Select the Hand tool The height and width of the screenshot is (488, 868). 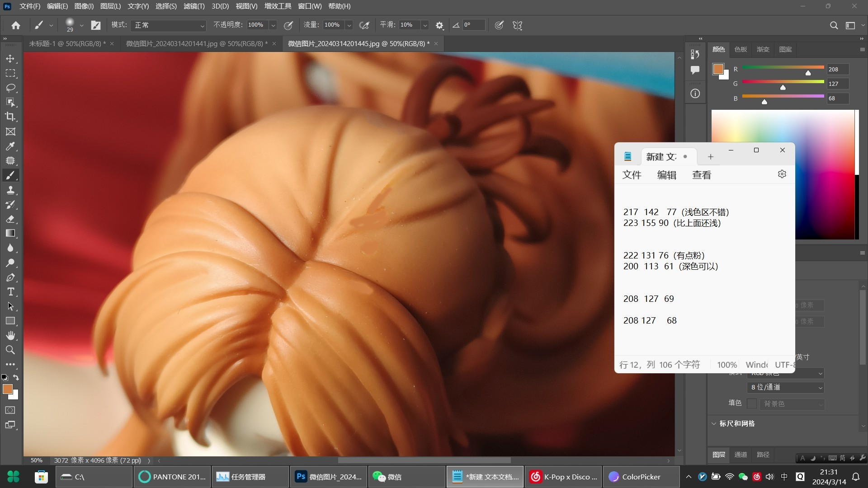click(x=10, y=335)
